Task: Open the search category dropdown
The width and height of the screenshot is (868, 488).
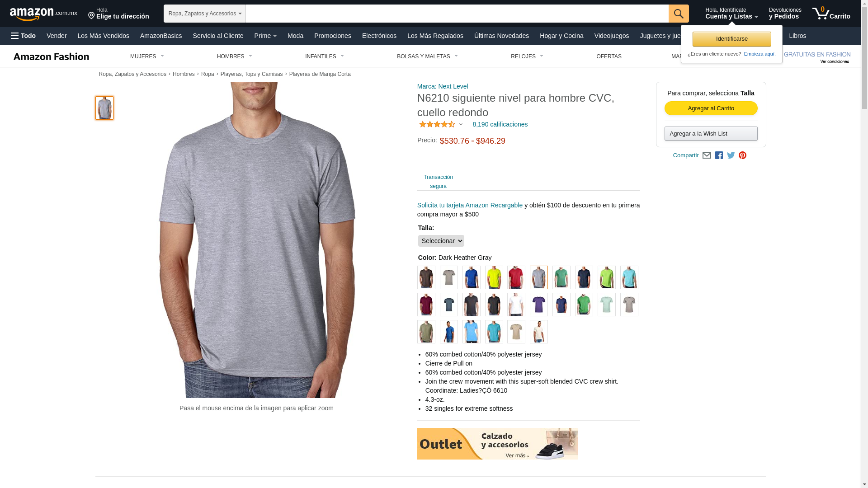Action: tap(205, 14)
